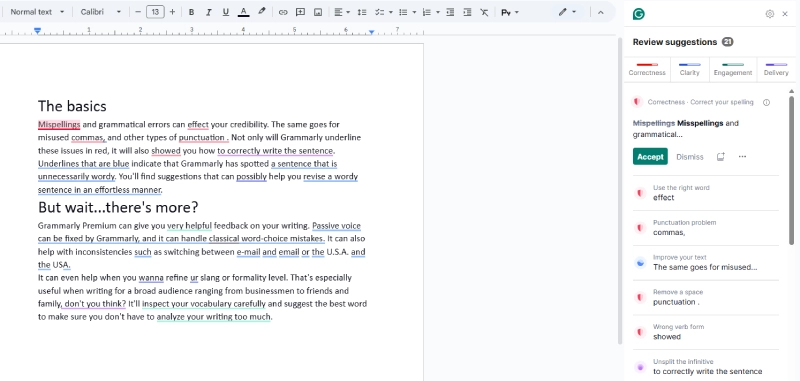This screenshot has width=800, height=381.
Task: Open the 'The same goes for misused' suggestion
Action: 706,262
